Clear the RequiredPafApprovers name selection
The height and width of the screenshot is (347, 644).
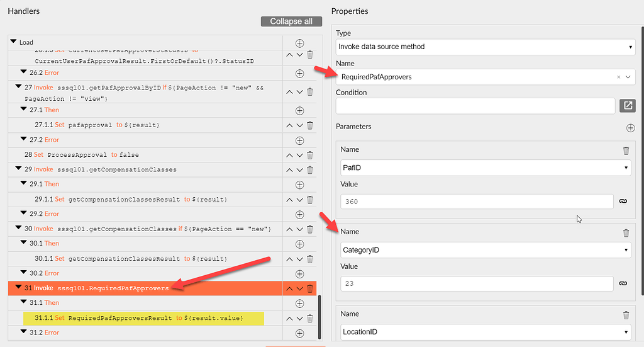click(619, 77)
